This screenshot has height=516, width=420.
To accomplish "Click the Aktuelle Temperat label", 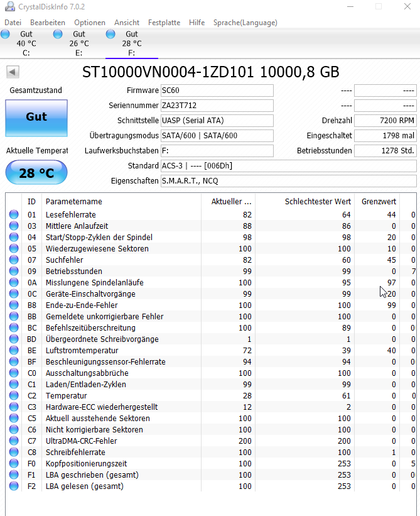I will point(37,151).
